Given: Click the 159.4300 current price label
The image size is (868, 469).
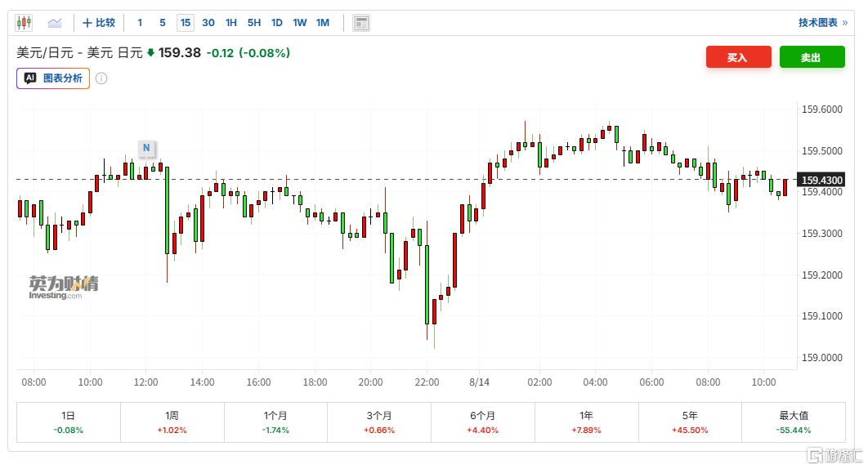Looking at the screenshot, I should coord(821,180).
